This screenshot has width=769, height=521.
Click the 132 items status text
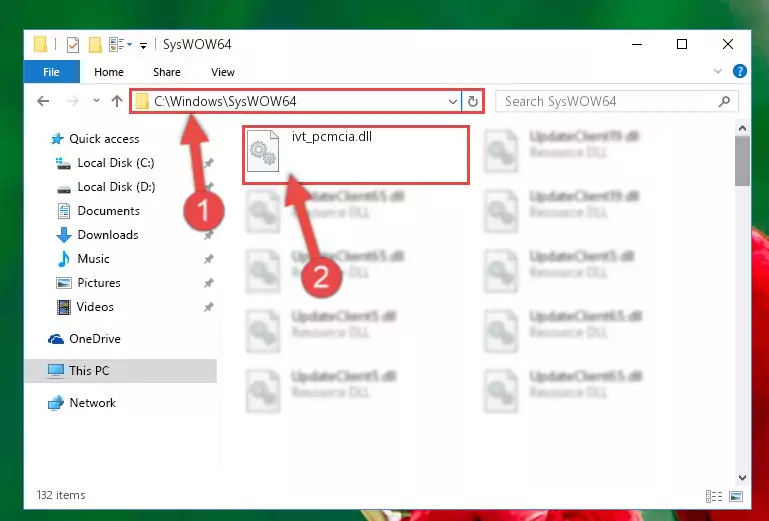[61, 495]
